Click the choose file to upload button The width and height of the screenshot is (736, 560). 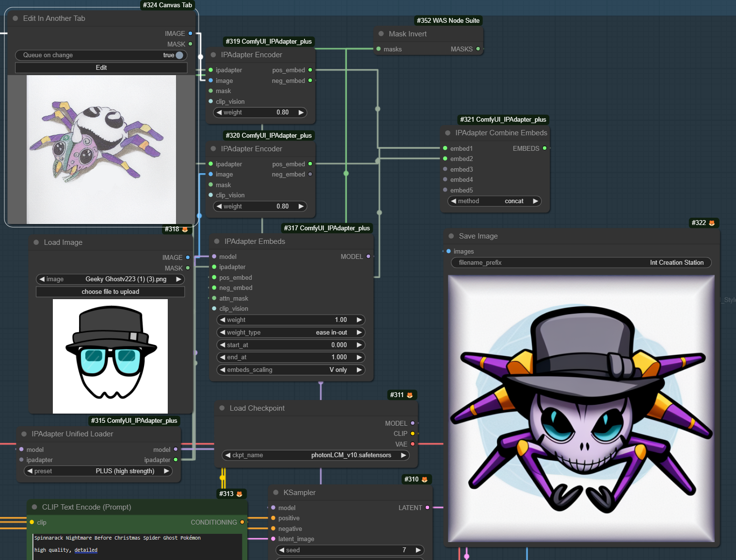click(110, 292)
